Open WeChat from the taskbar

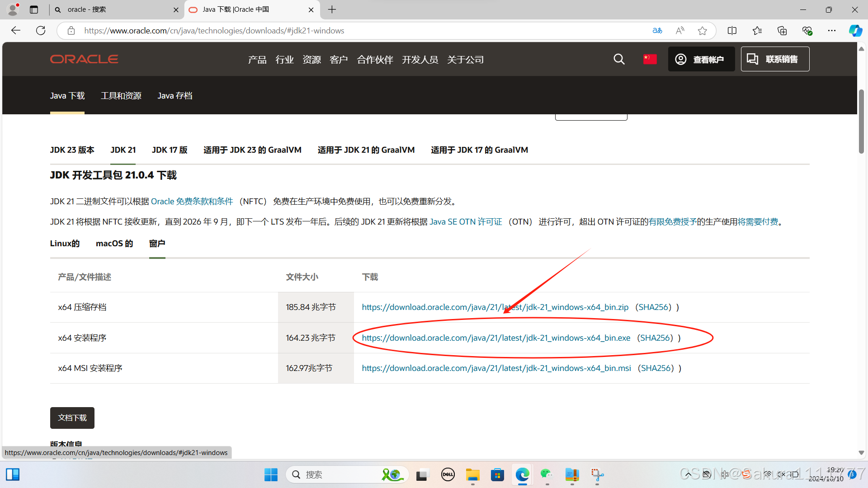point(547,474)
